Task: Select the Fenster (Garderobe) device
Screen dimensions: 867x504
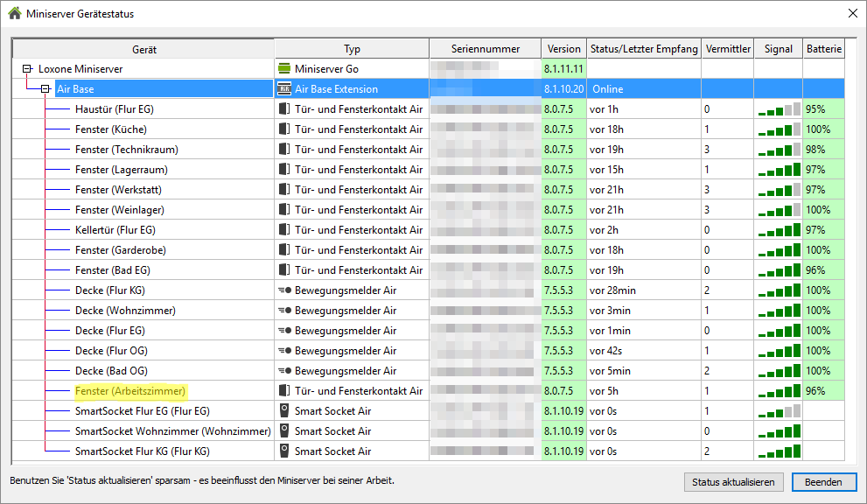Action: coord(121,250)
